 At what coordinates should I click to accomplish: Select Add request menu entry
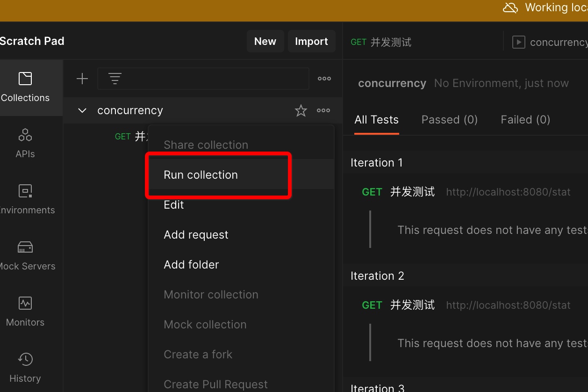click(x=196, y=235)
